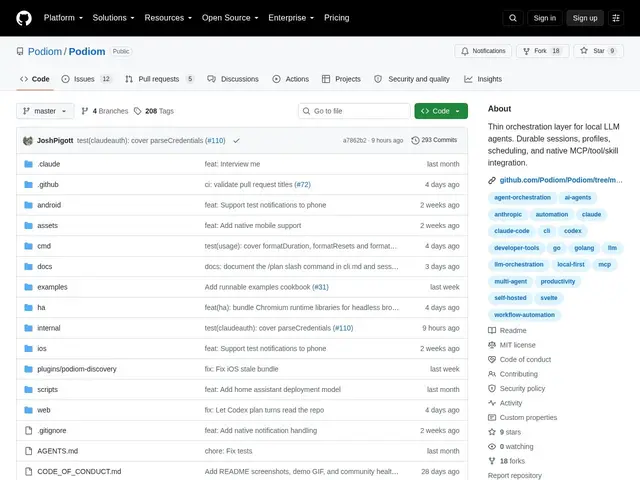The height and width of the screenshot is (480, 640).
Task: Click the agent-orchestration topic tag
Action: tap(522, 198)
